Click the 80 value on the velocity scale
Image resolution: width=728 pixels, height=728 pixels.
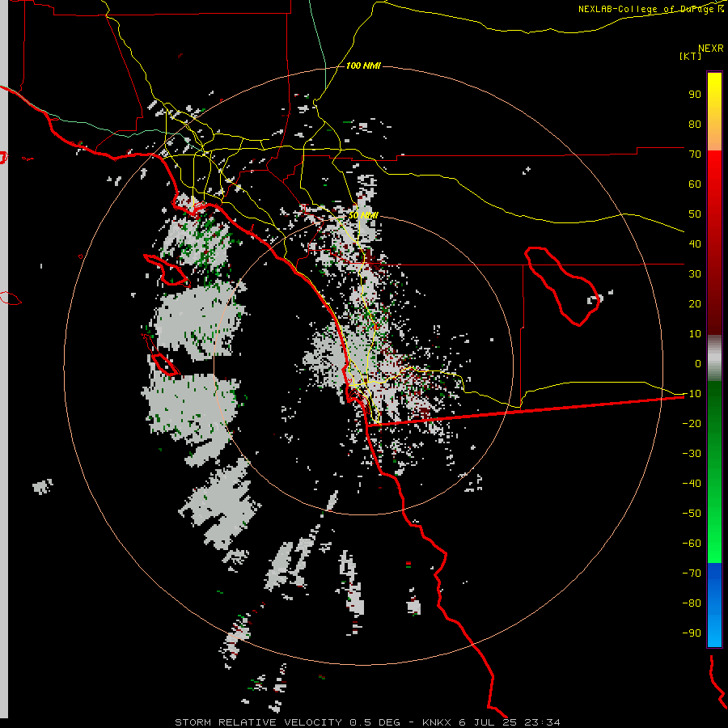(x=695, y=125)
